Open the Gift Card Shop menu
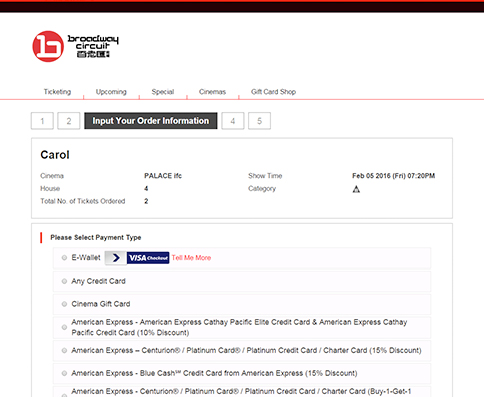 click(273, 92)
